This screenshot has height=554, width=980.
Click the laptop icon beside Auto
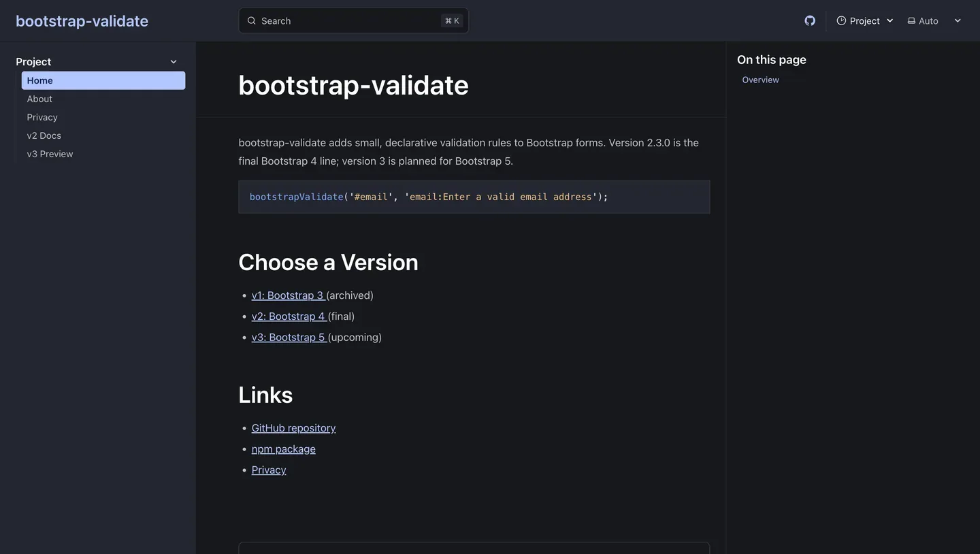tap(911, 21)
